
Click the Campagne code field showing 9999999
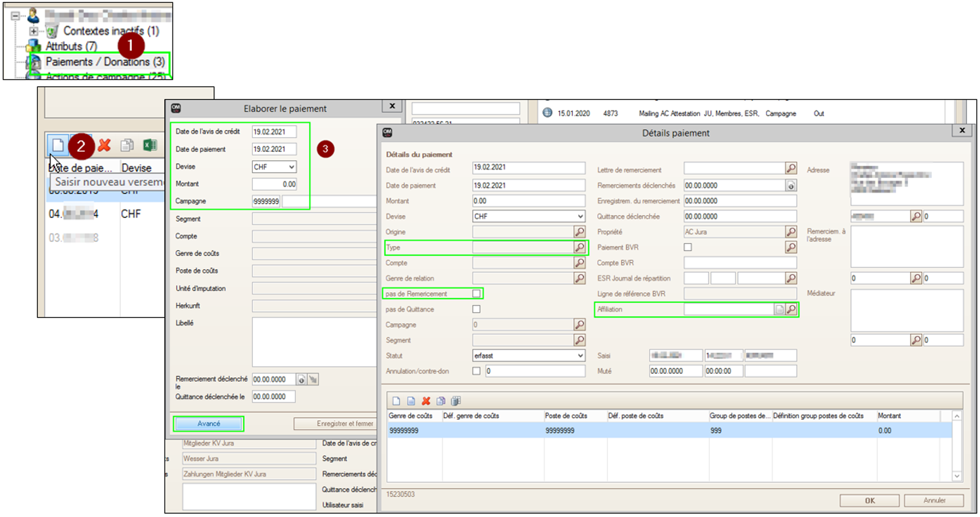click(x=266, y=201)
